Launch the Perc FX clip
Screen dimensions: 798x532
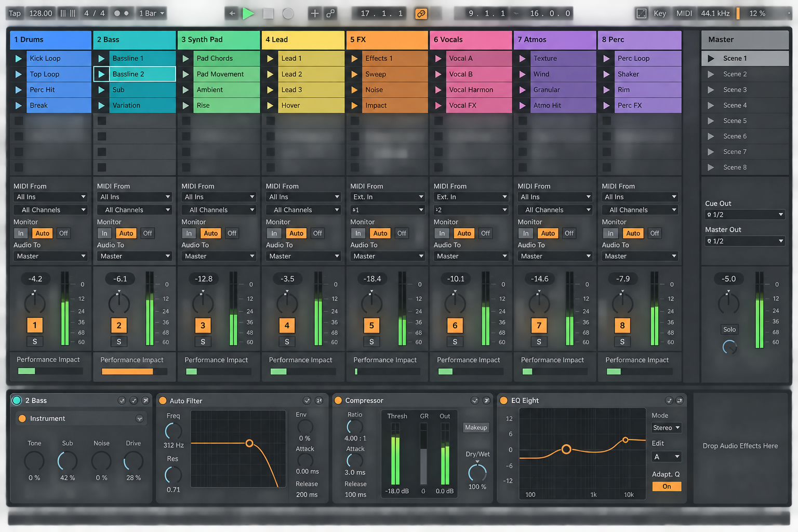click(606, 105)
